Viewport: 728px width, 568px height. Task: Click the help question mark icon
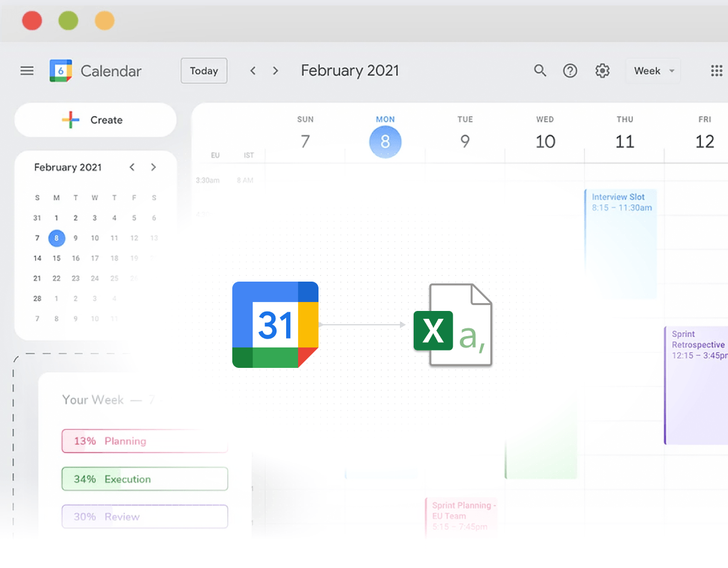(570, 71)
